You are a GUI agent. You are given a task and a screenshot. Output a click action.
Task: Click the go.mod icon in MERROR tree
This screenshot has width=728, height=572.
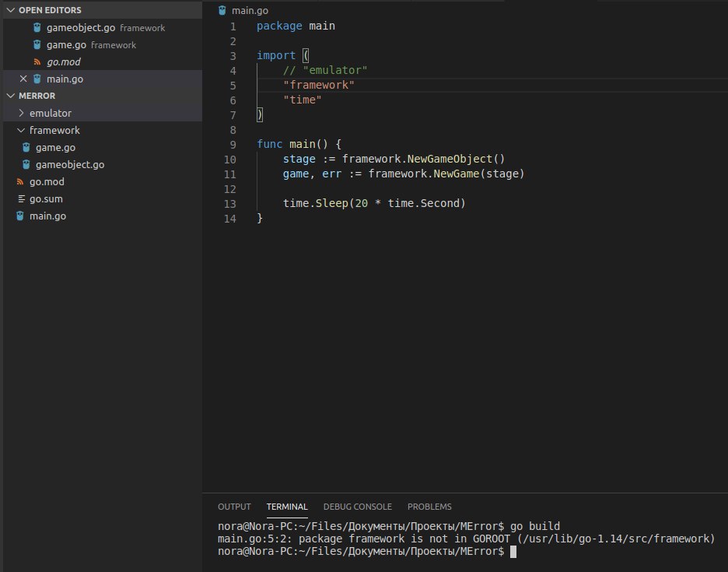[21, 181]
